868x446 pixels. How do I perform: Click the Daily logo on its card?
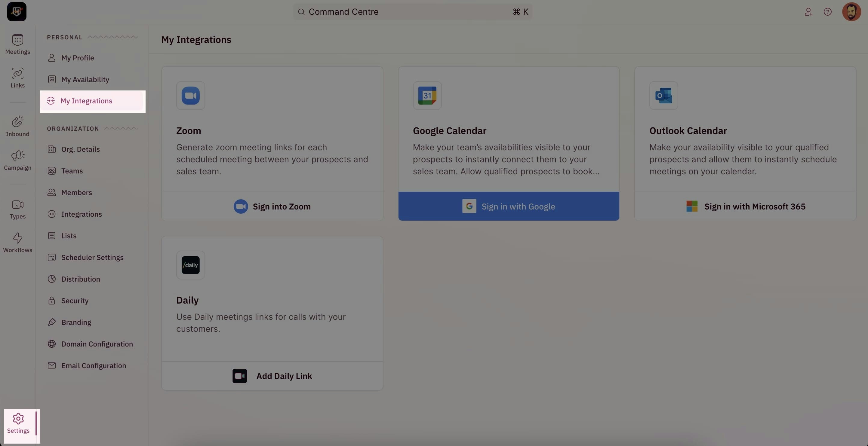coord(190,265)
